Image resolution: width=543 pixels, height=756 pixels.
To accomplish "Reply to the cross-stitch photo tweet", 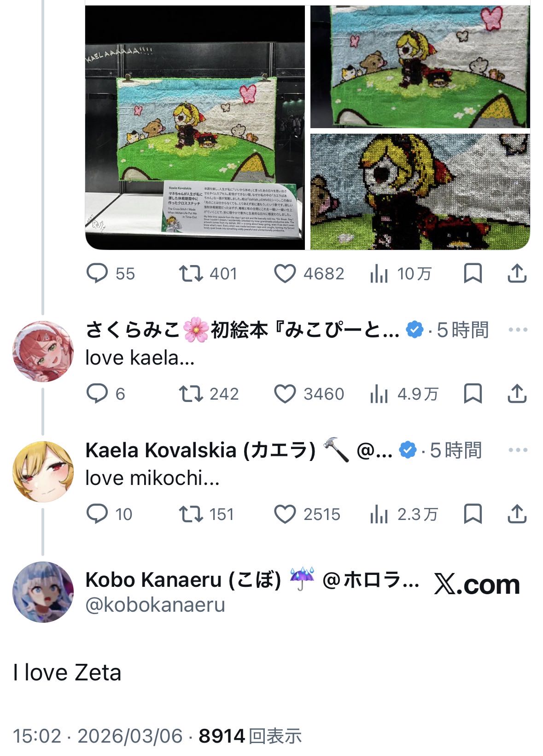I will (x=97, y=273).
